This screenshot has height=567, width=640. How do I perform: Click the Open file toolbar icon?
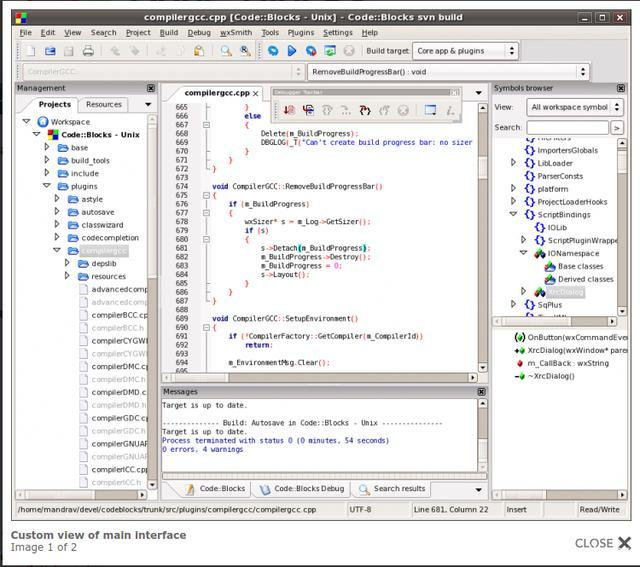tap(50, 51)
